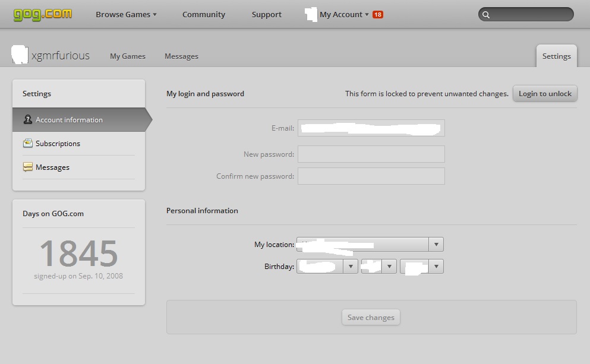Click the search magnifier icon
590x364 pixels.
[x=486, y=15]
